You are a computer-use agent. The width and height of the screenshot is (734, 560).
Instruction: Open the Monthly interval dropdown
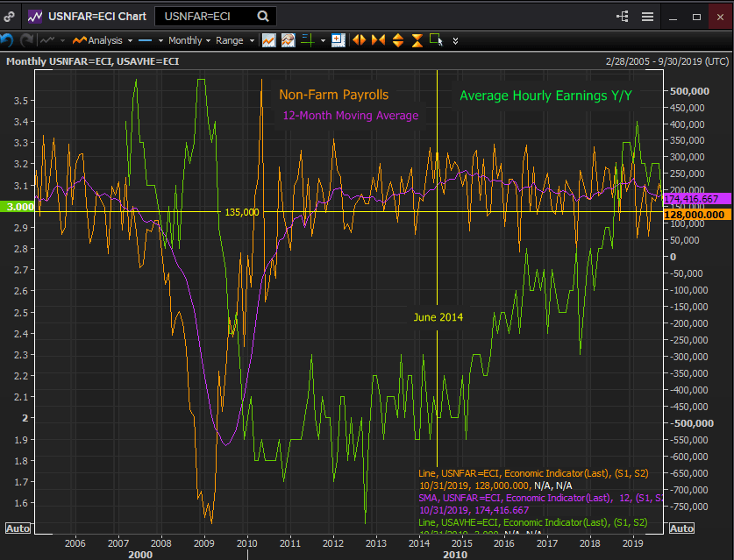188,40
